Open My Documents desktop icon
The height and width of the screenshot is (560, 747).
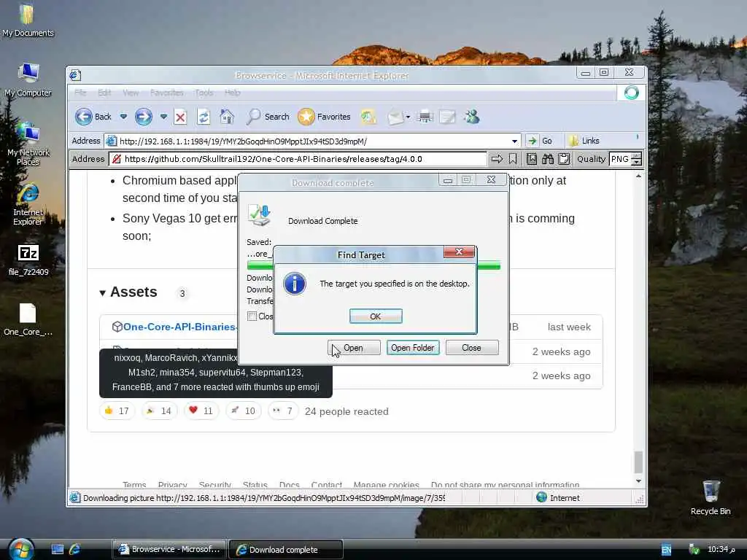coord(28,20)
